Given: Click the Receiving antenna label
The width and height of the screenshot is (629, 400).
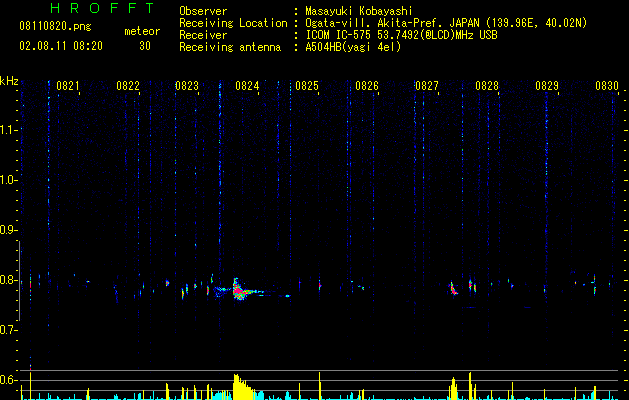Looking at the screenshot, I should pyautogui.click(x=230, y=47).
